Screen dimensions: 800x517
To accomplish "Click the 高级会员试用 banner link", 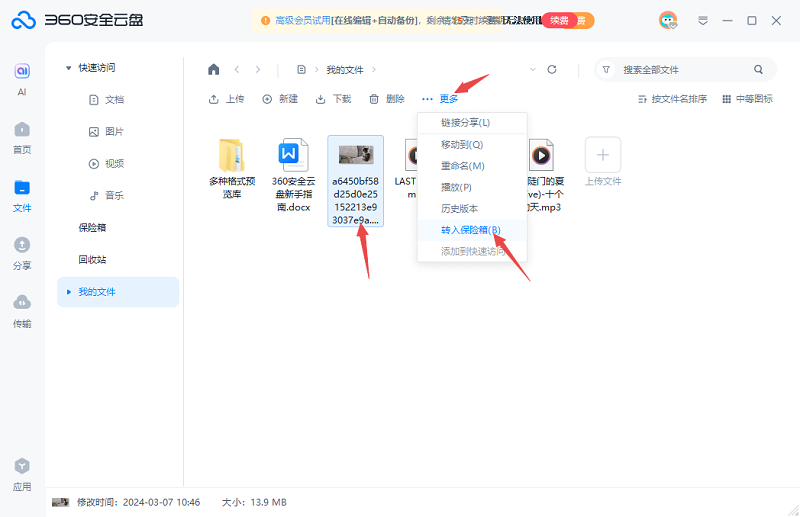I will pos(303,20).
